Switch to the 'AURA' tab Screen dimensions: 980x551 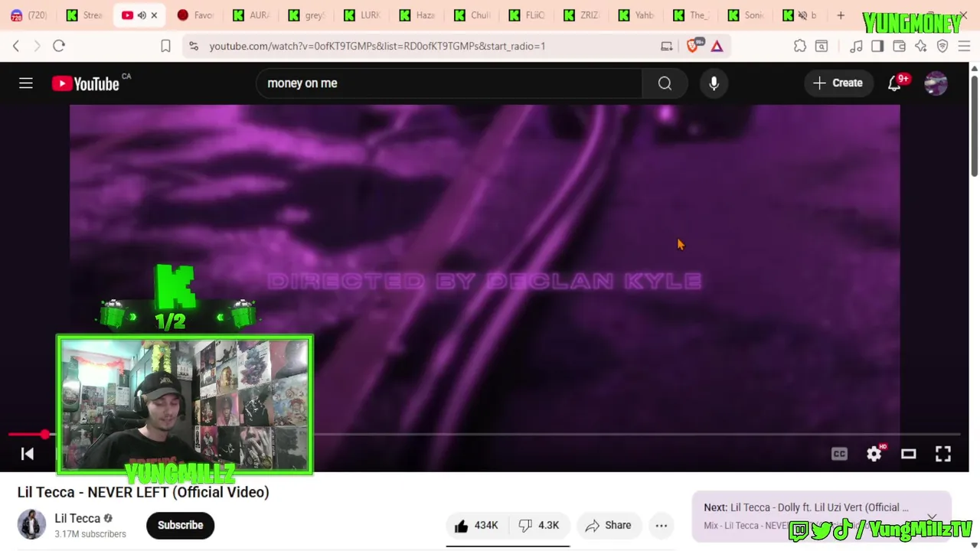pos(251,15)
